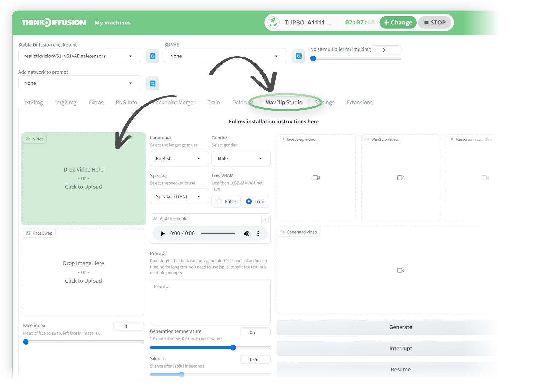539x392 pixels.
Task: Open the Checkpoint Merger tab
Action: point(173,102)
